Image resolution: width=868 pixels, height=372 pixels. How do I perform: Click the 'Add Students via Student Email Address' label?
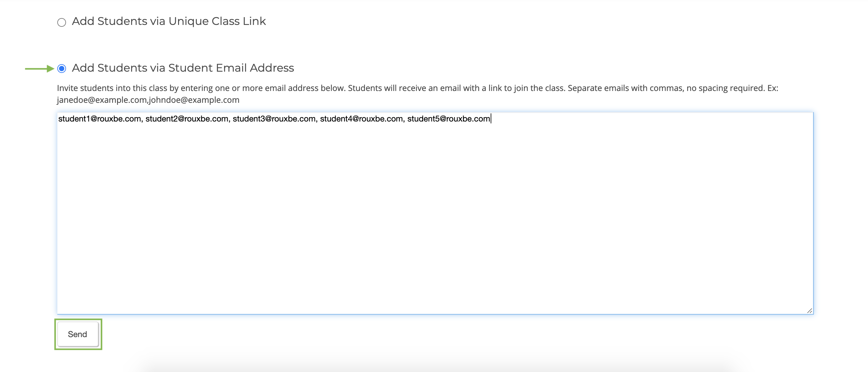(183, 68)
